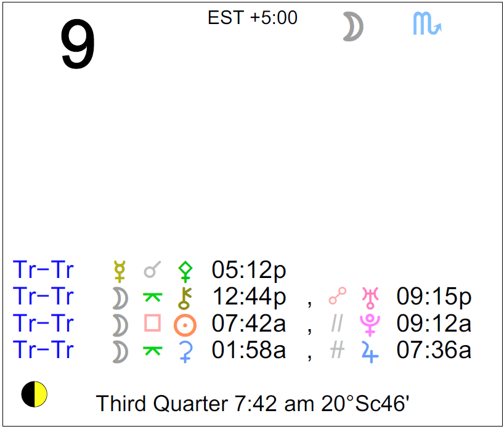Click the blue Jupiter glyph
This screenshot has width=504, height=429.
pyautogui.click(x=370, y=351)
